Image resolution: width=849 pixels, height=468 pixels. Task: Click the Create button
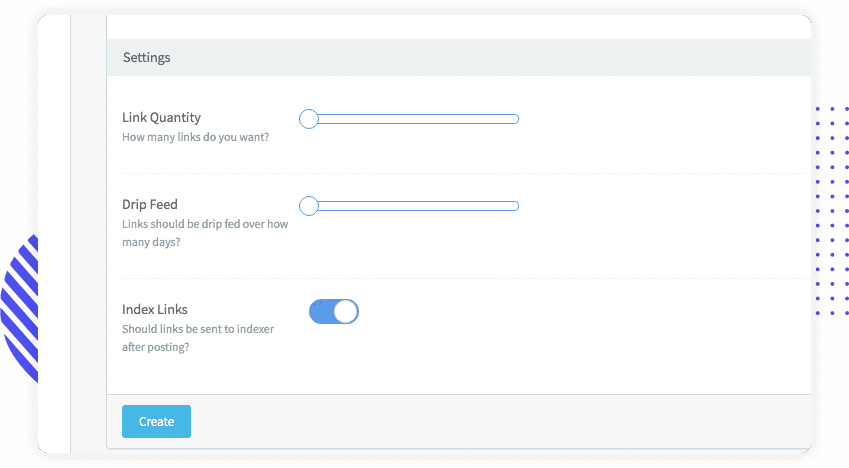[x=156, y=421]
